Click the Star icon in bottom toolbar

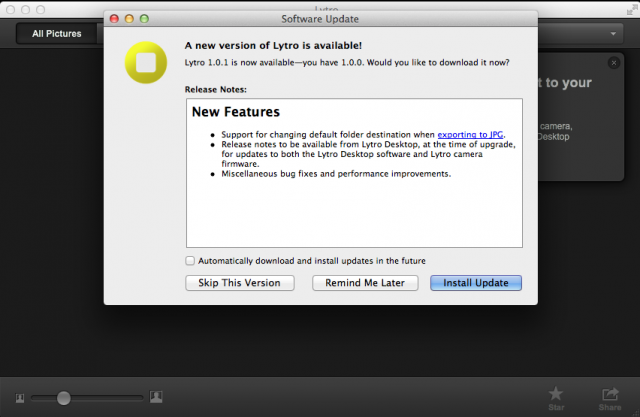pyautogui.click(x=556, y=393)
